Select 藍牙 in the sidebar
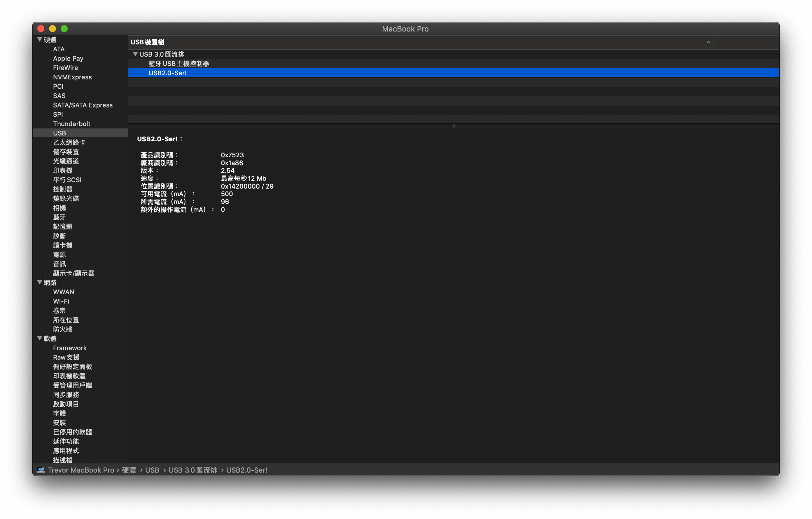The image size is (812, 519). tap(59, 217)
